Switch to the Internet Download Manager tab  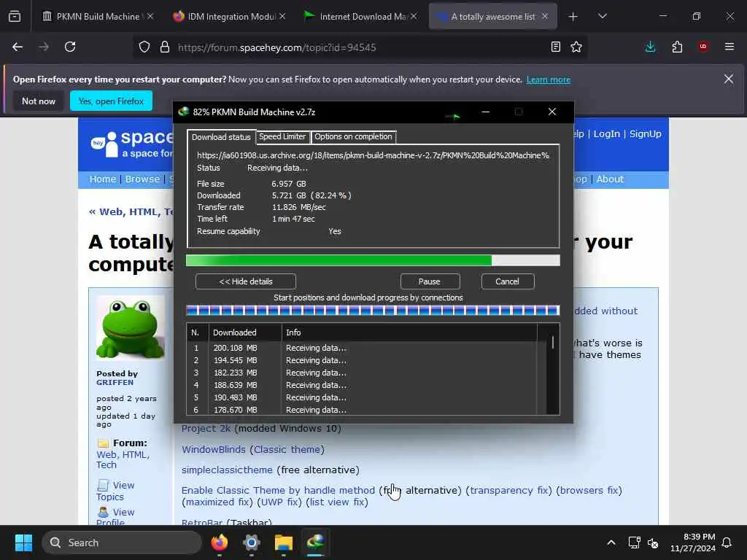click(x=362, y=16)
